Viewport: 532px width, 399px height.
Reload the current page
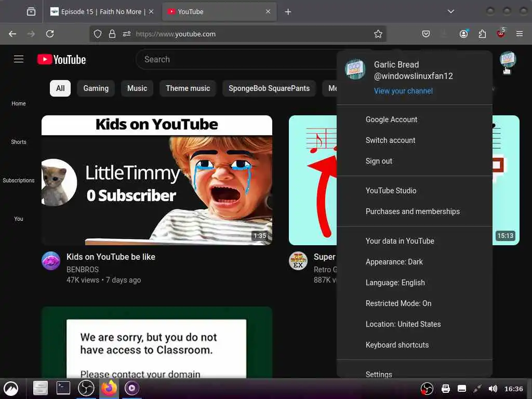[50, 34]
